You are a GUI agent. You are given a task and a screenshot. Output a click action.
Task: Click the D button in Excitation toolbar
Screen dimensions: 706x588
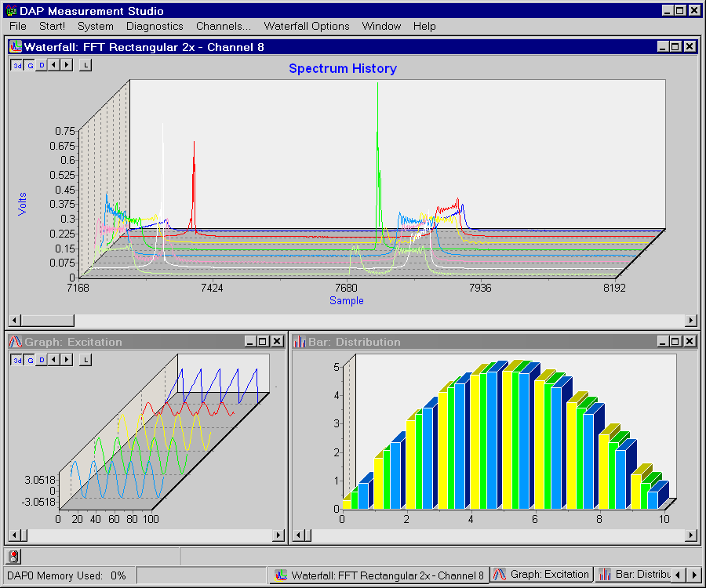click(x=42, y=360)
